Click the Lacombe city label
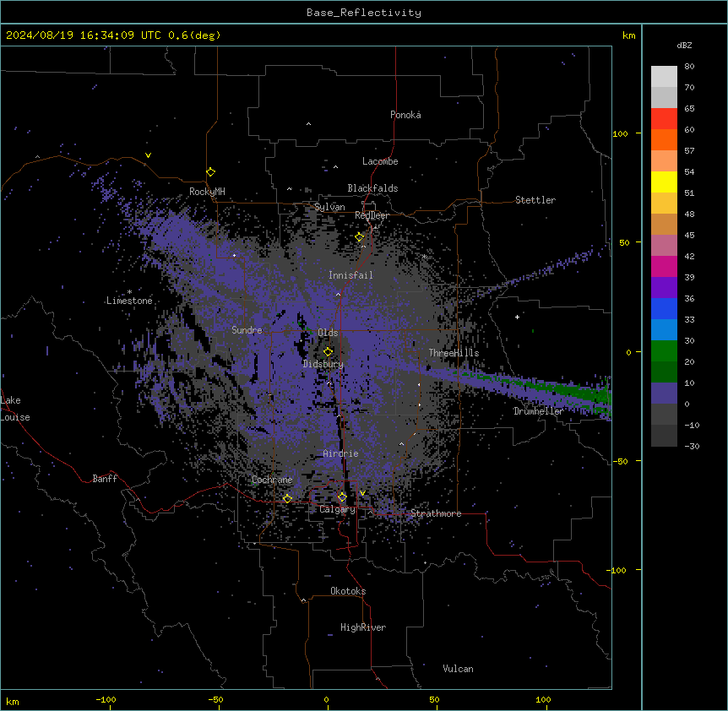 (380, 161)
